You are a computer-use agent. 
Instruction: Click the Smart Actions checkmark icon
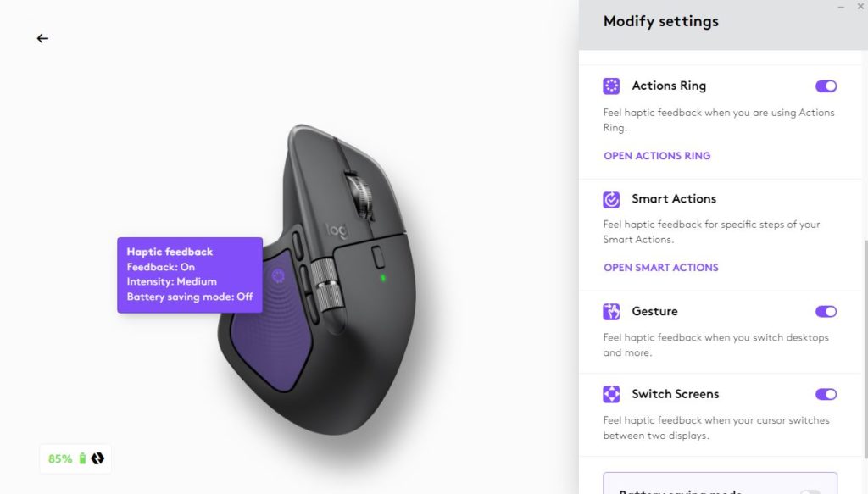[611, 199]
